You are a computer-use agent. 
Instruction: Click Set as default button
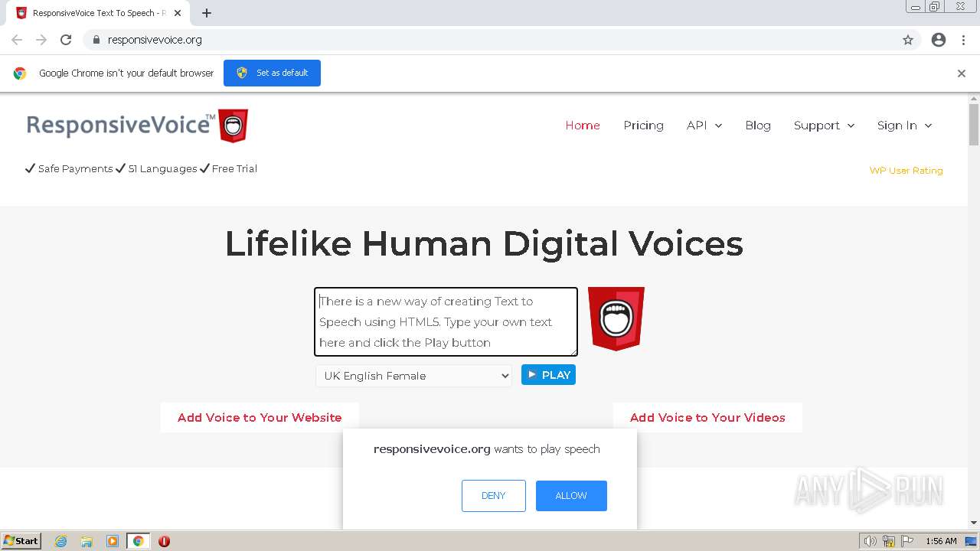pyautogui.click(x=272, y=73)
